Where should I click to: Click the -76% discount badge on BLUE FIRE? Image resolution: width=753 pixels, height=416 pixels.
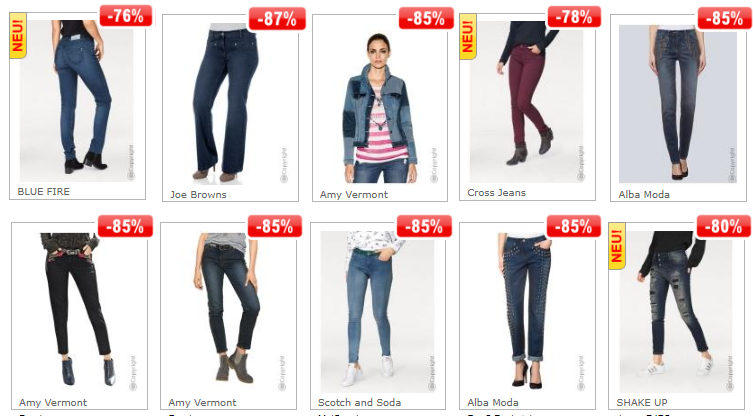point(126,16)
